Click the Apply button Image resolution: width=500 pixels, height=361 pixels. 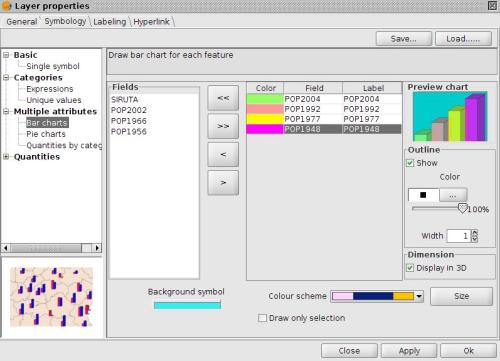pyautogui.click(x=409, y=351)
